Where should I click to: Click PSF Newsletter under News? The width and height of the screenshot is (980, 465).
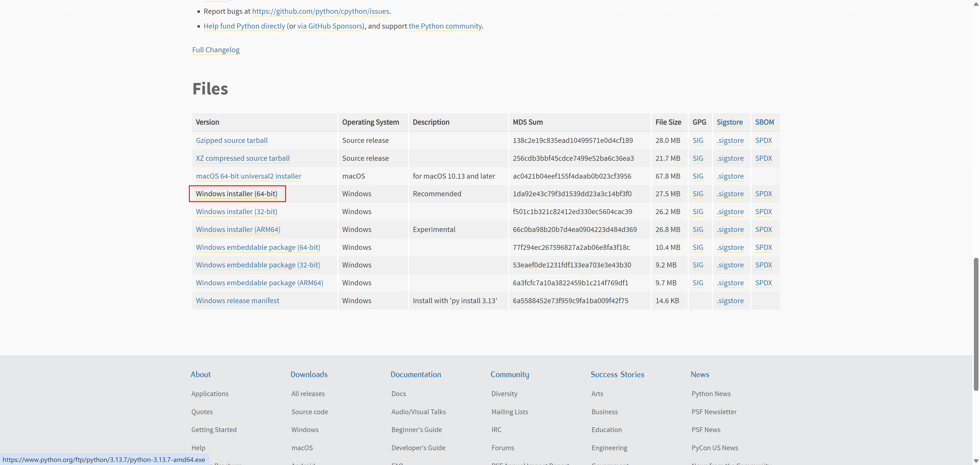pyautogui.click(x=714, y=412)
